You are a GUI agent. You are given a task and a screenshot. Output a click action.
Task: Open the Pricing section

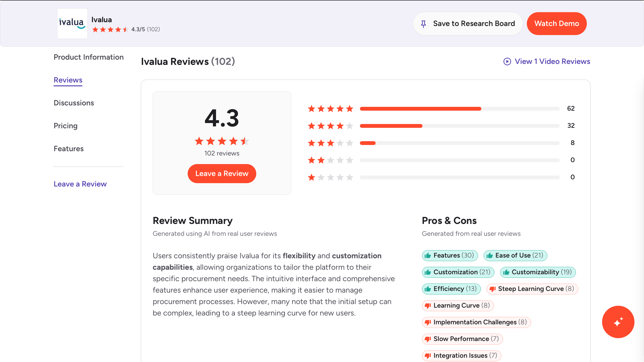[65, 126]
